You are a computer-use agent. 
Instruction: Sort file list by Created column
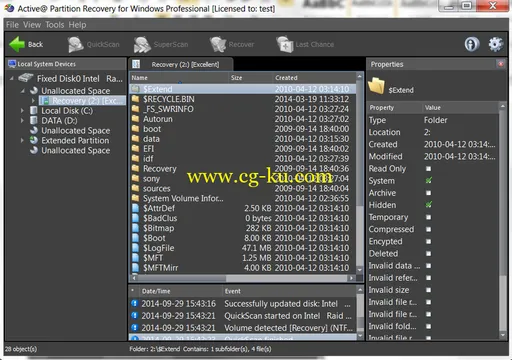[314, 78]
